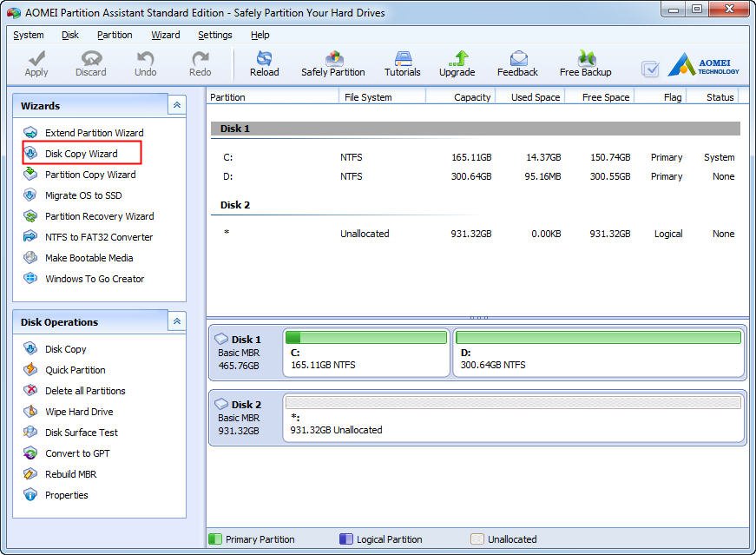
Task: Launch the Migrate OS to SSD wizard
Action: [x=83, y=195]
